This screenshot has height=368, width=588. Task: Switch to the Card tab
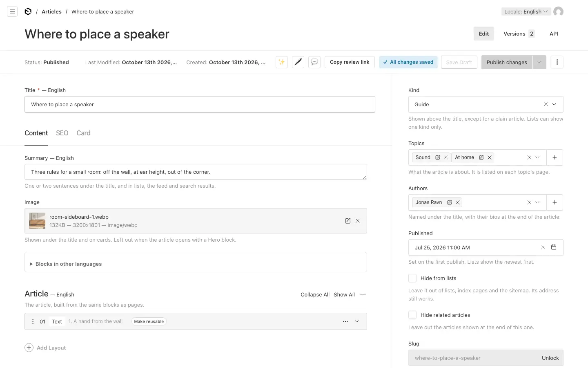[x=83, y=133]
